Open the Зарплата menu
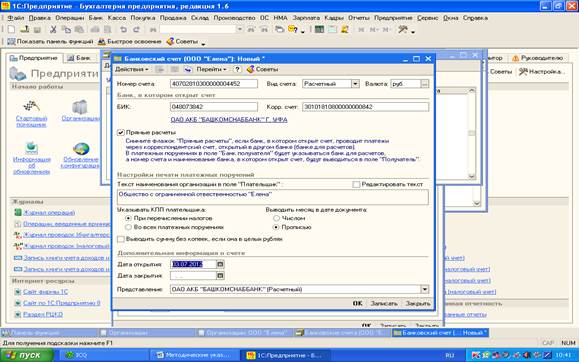The image size is (579, 362). tap(306, 18)
